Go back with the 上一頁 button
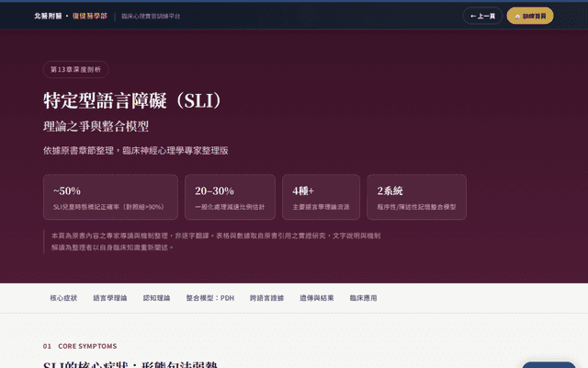This screenshot has height=368, width=588. click(482, 16)
